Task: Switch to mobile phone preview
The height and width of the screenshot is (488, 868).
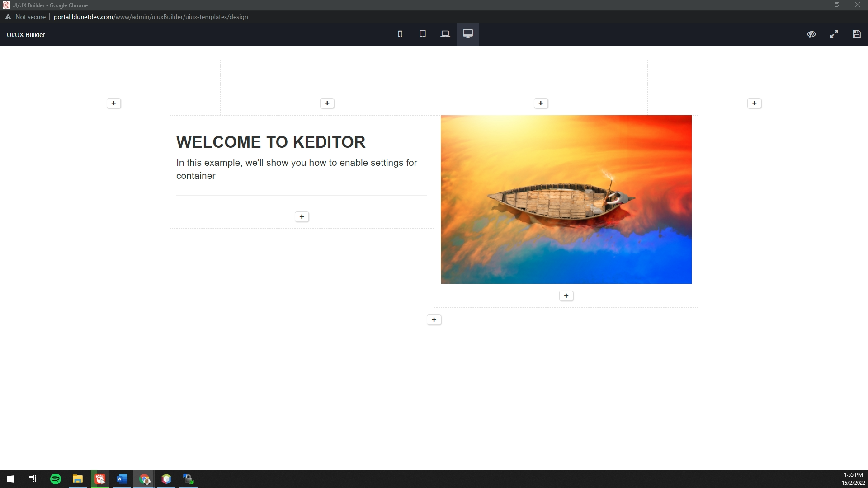Action: [400, 34]
